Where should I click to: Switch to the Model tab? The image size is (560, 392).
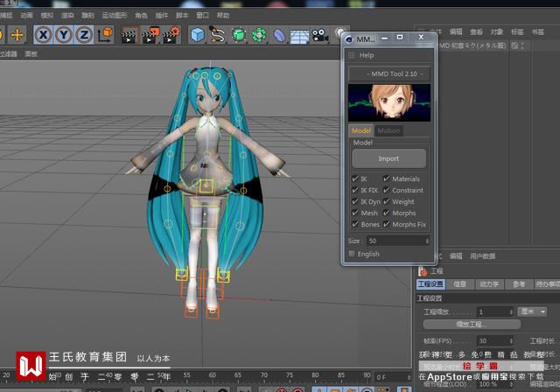(x=360, y=130)
